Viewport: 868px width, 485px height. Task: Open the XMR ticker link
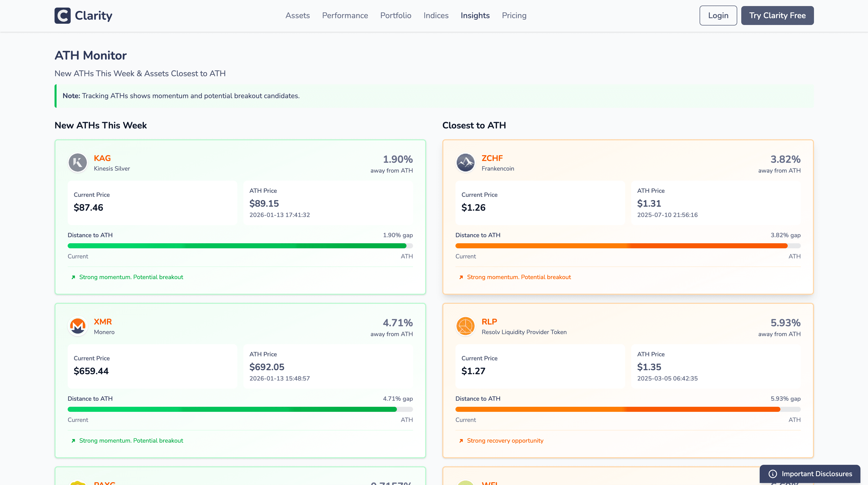coord(103,322)
